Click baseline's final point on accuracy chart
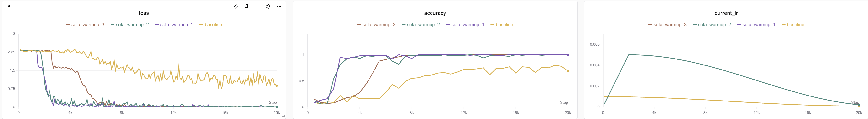This screenshot has width=868, height=119. click(568, 71)
